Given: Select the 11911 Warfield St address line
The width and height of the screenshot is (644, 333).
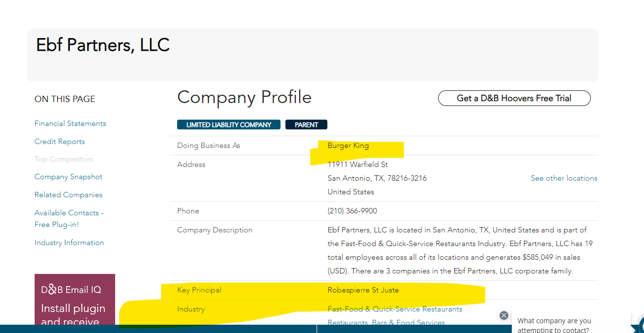Looking at the screenshot, I should [x=358, y=165].
